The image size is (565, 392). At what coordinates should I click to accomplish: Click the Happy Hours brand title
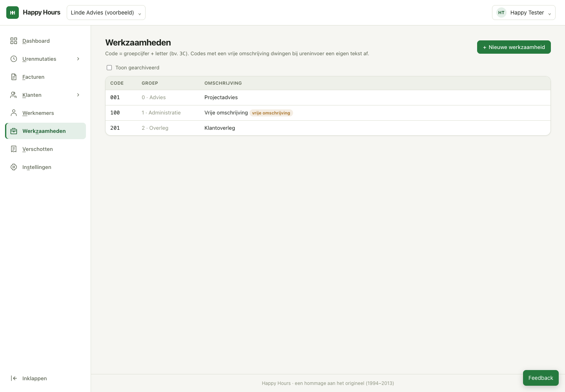(x=42, y=13)
